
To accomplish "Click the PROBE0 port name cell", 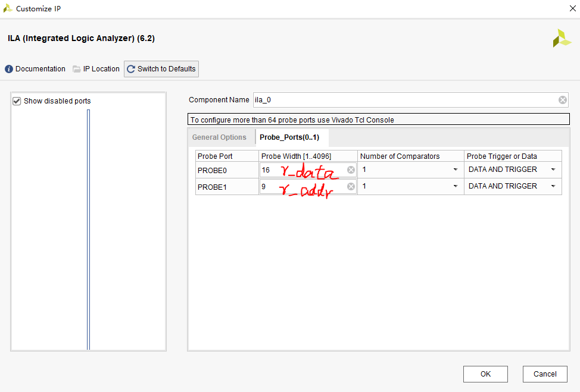I will (227, 170).
